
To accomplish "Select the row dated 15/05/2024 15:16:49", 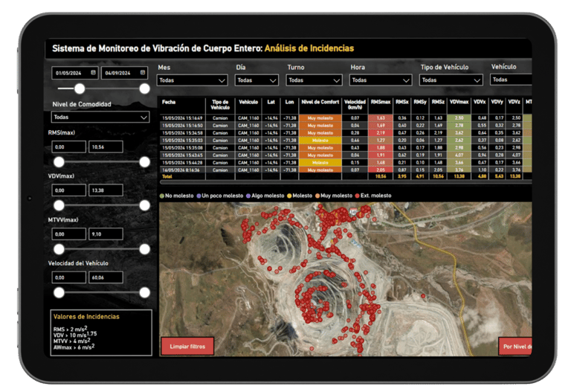I will click(x=346, y=118).
